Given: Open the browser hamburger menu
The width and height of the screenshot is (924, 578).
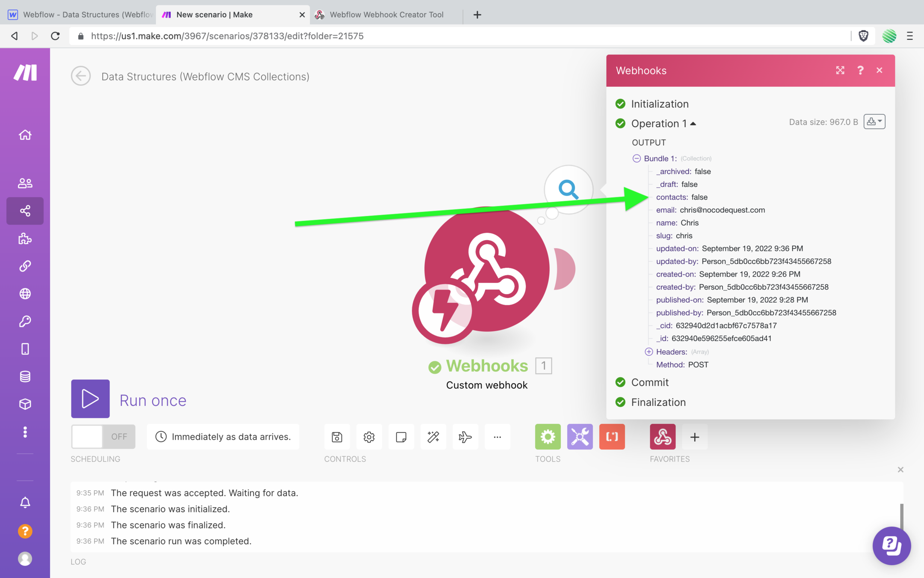Looking at the screenshot, I should coord(910,36).
